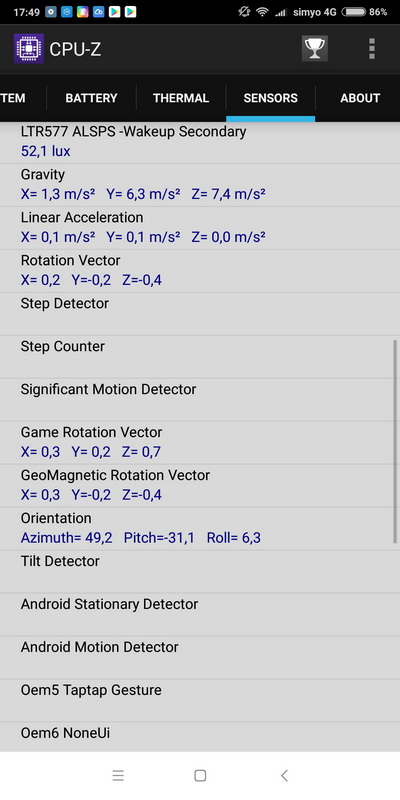
Task: Open recent apps via three-line icon
Action: (x=118, y=776)
